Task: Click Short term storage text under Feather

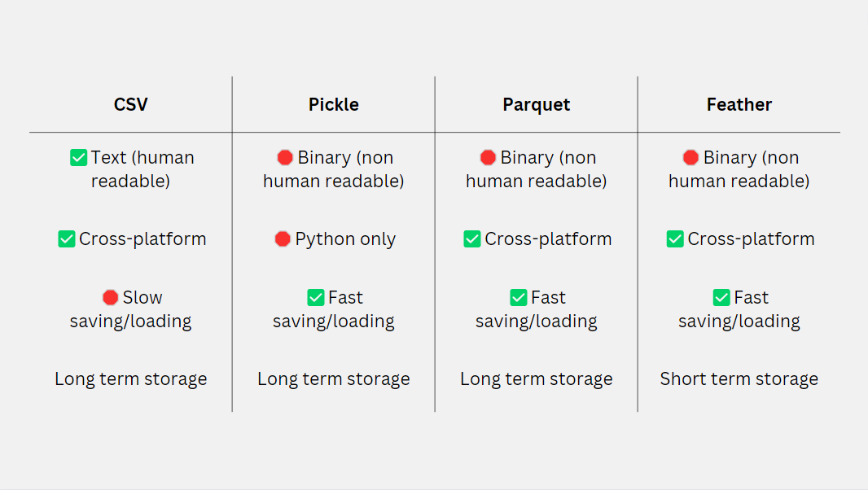Action: click(x=739, y=379)
